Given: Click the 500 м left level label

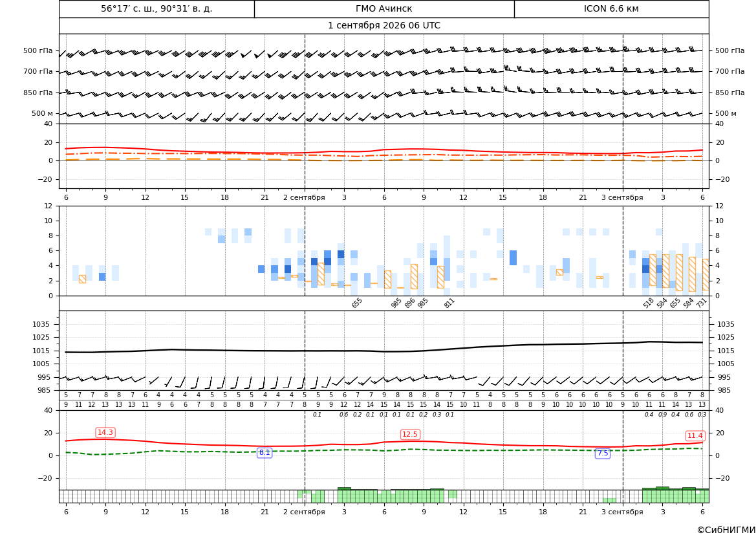Looking at the screenshot, I should click(42, 113).
